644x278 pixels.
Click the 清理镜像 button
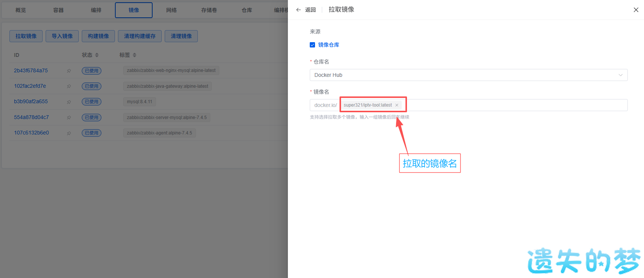pos(181,36)
